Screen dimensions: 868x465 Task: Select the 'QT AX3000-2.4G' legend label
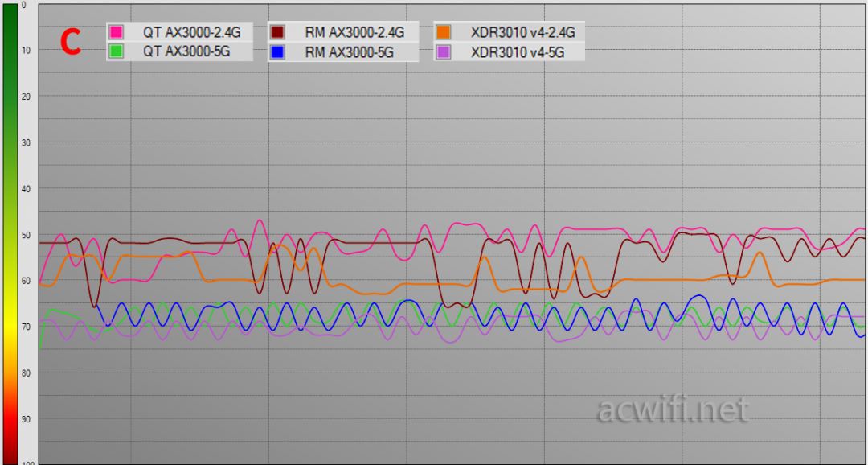(192, 32)
